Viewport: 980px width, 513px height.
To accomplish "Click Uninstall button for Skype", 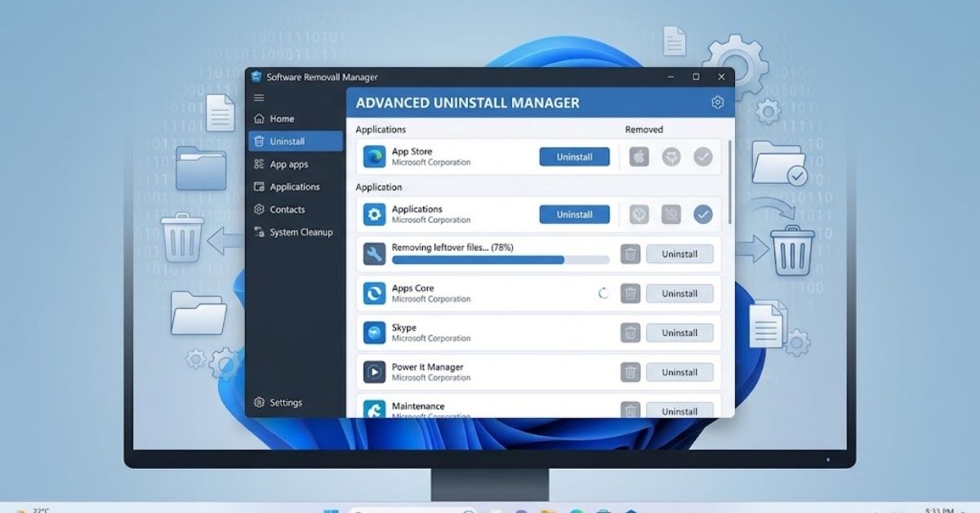I will click(x=679, y=332).
